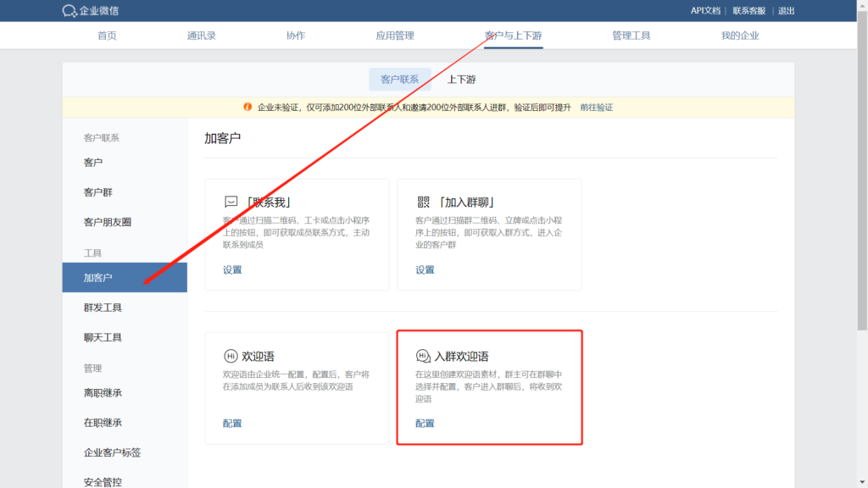This screenshot has height=488, width=868.
Task: Select 客户群 in the left sidebar
Action: coord(98,192)
